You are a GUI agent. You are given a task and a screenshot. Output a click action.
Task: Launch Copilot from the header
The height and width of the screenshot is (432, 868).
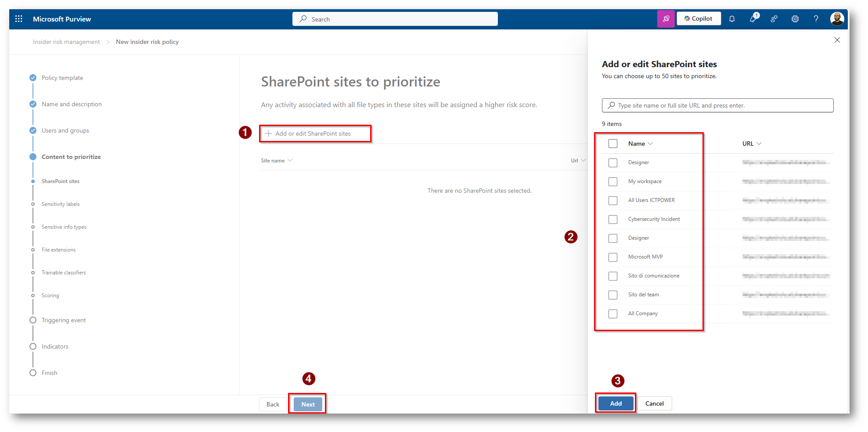[x=699, y=18]
